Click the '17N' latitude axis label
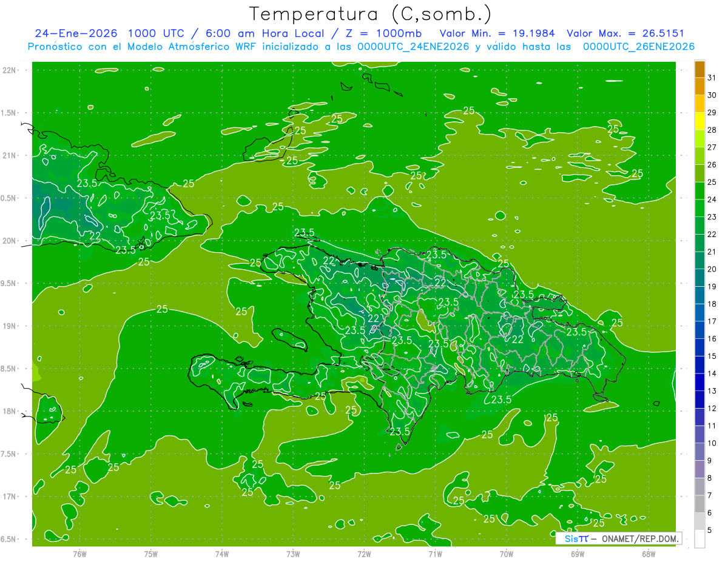 [9, 497]
